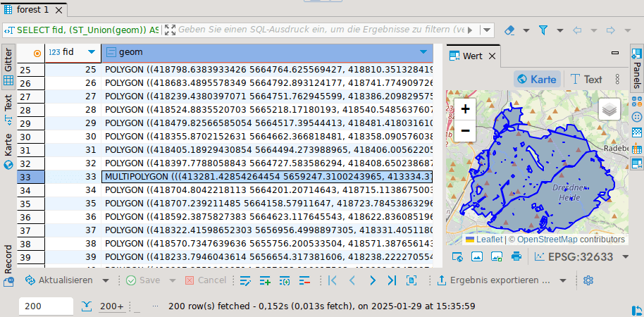Go to first row with navigation icon
The width and height of the screenshot is (644, 317).
point(333,280)
